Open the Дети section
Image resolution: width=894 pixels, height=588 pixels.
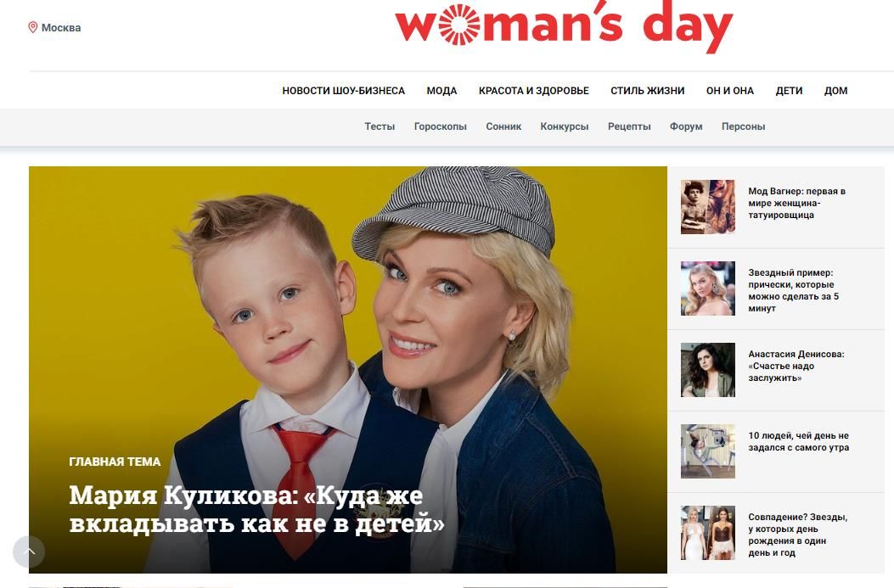[x=789, y=91]
